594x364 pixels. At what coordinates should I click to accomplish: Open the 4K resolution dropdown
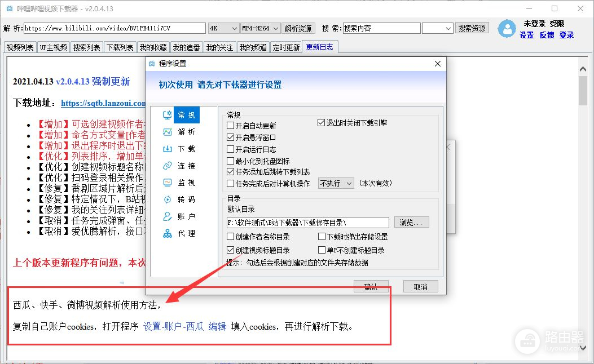[x=223, y=28]
